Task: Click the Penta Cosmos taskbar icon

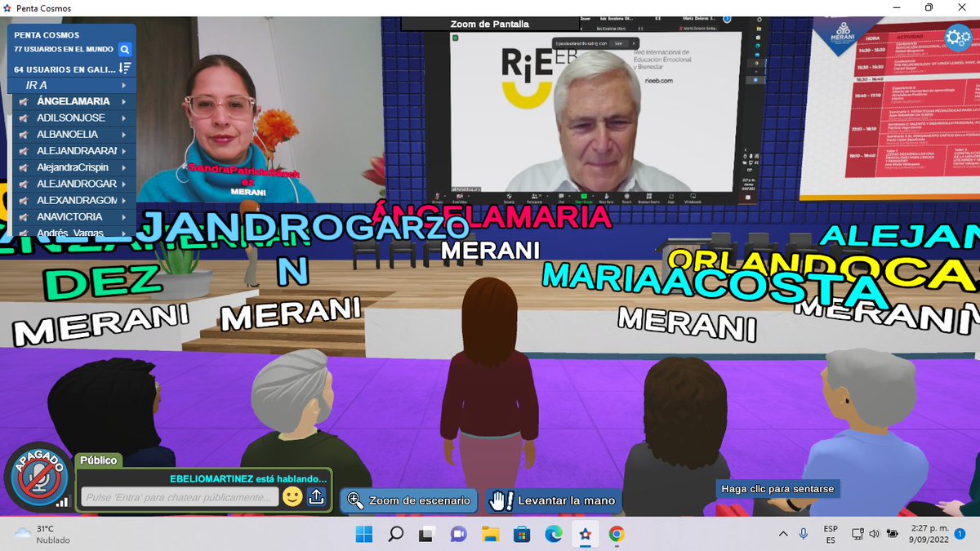Action: tap(585, 535)
